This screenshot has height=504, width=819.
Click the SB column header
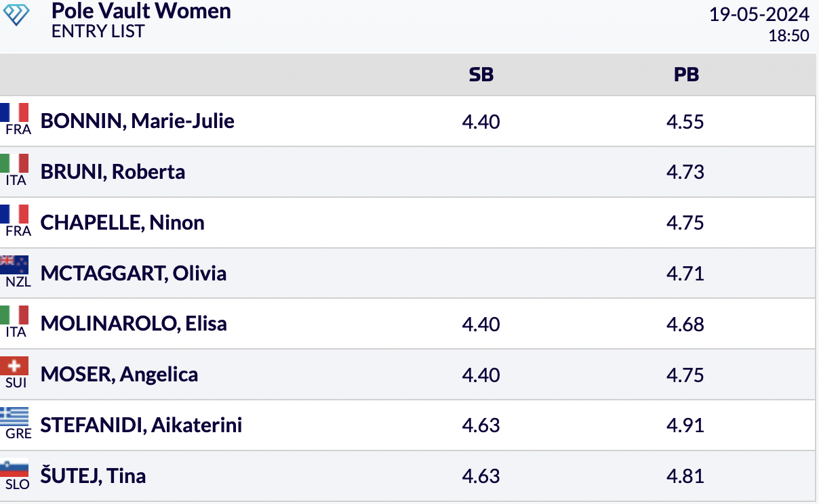481,75
